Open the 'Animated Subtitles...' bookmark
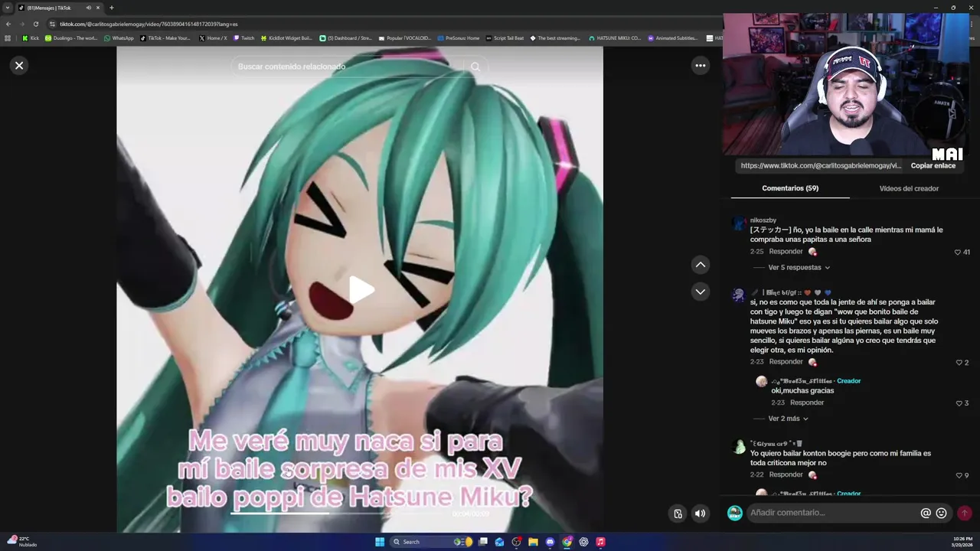 [673, 37]
